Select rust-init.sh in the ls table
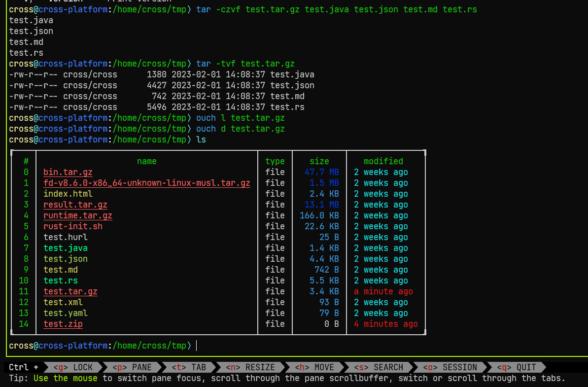 (x=73, y=226)
